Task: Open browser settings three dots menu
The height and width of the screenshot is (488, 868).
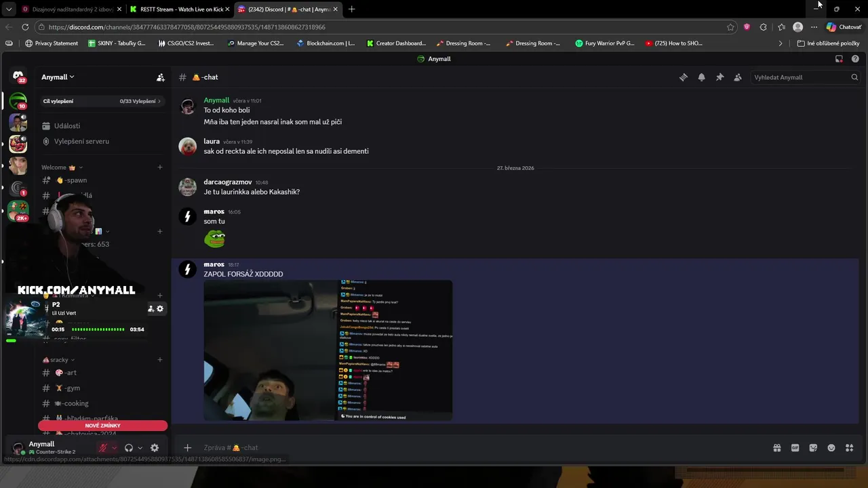Action: pyautogui.click(x=814, y=27)
